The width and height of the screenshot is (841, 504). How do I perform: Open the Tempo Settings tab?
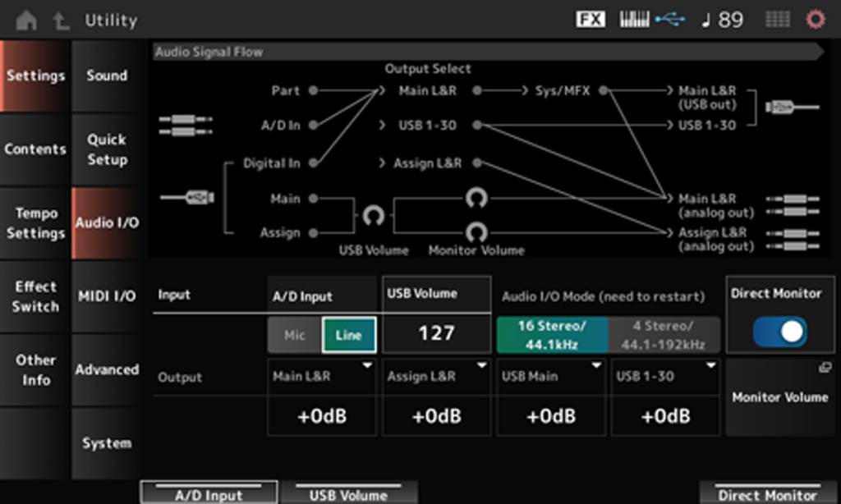tap(35, 222)
